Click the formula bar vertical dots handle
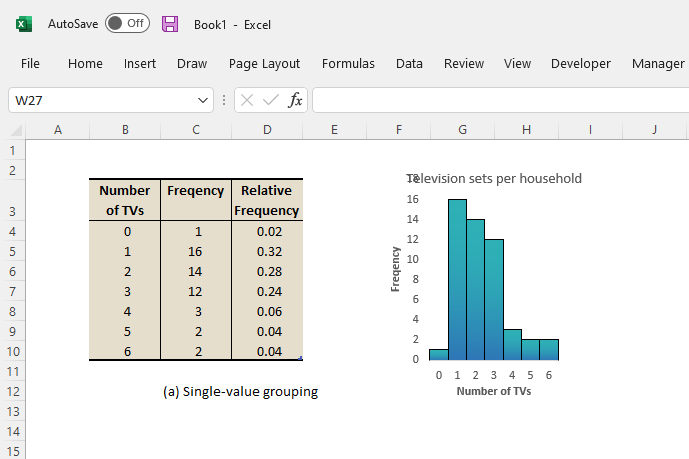 [224, 100]
